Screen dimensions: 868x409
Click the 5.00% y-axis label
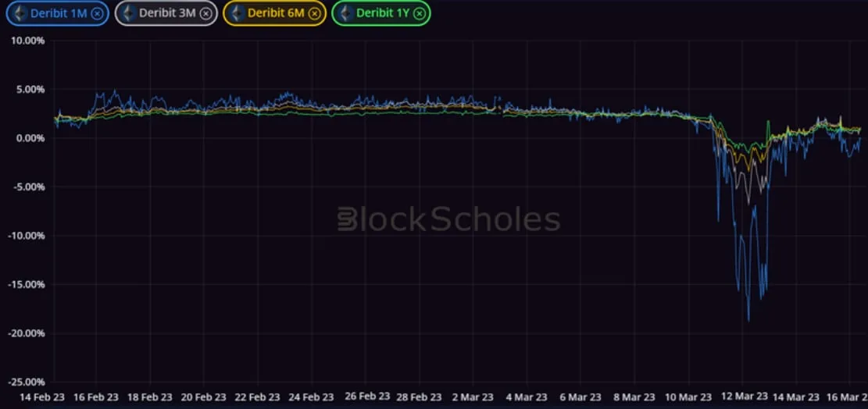(30, 89)
